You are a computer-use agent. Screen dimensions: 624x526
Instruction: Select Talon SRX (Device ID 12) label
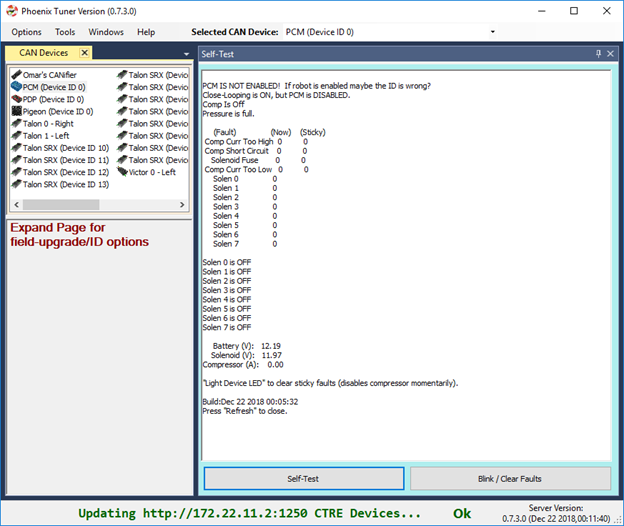[66, 172]
